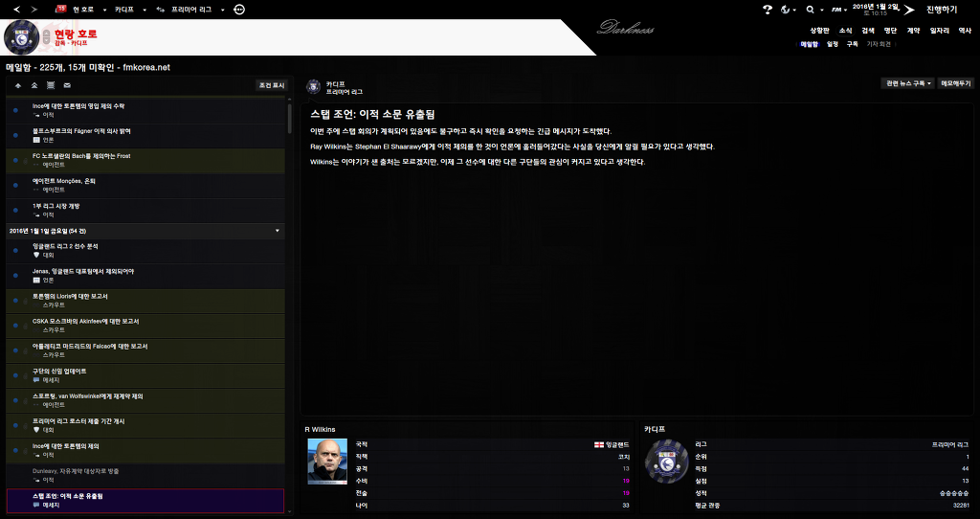
Task: Go forward with the right arrow
Action: [x=33, y=10]
